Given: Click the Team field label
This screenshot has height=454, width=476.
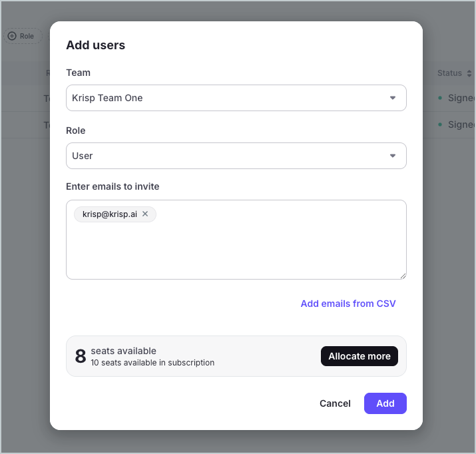Looking at the screenshot, I should [78, 73].
